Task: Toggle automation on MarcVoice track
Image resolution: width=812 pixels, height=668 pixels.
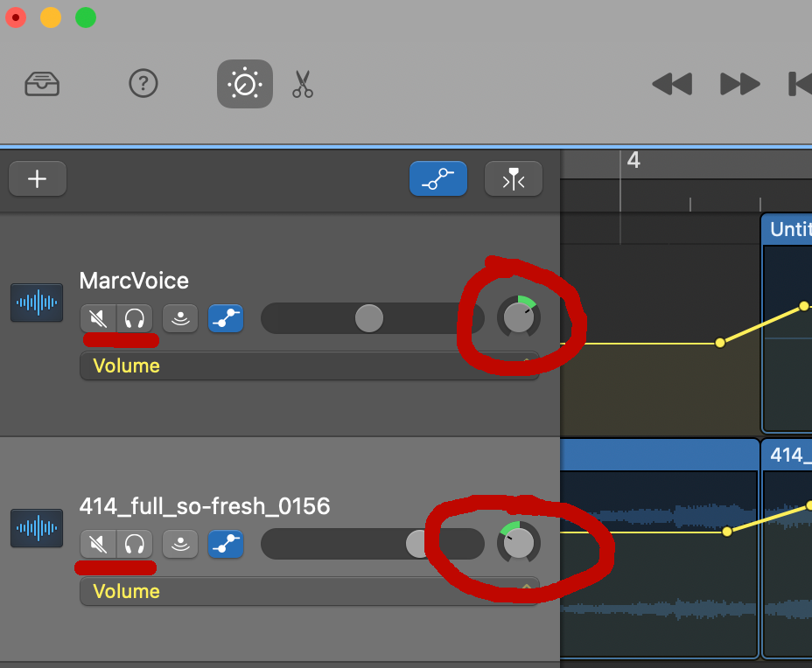Action: (x=226, y=319)
